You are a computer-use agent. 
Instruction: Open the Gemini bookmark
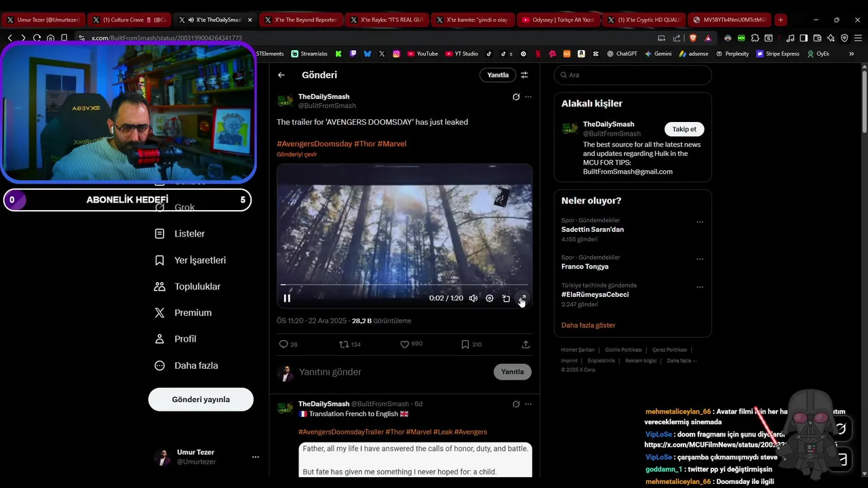(658, 54)
